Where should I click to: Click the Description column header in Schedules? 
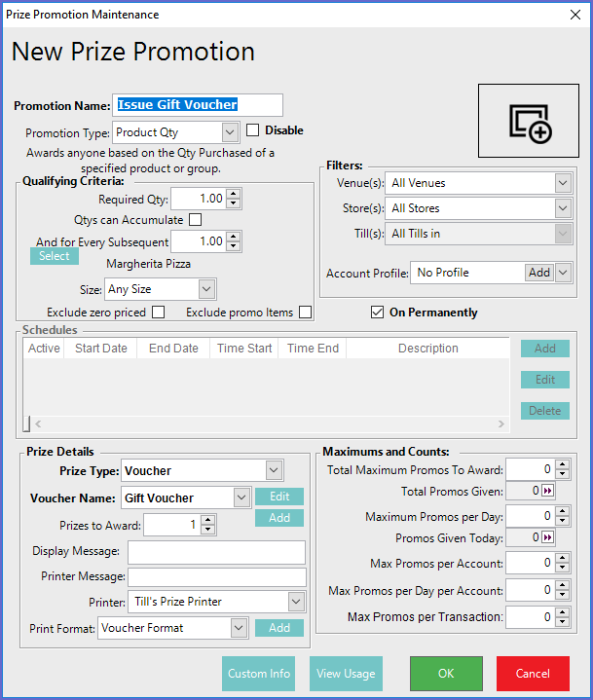(427, 349)
